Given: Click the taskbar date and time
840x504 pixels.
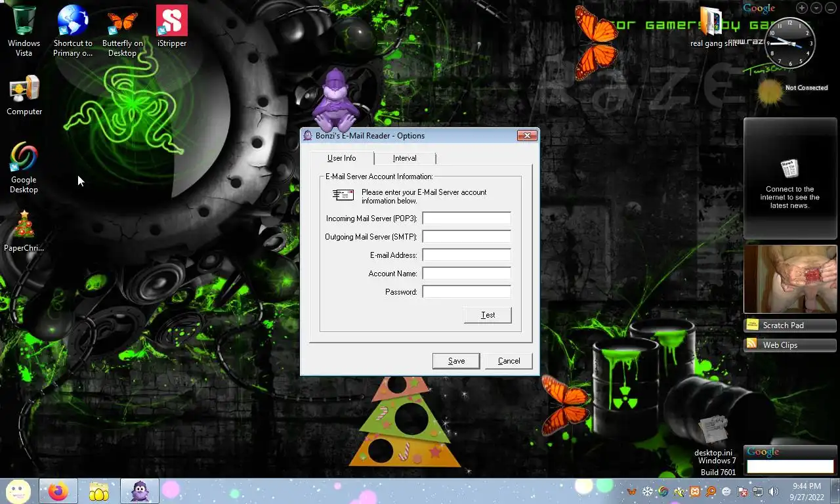Looking at the screenshot, I should (807, 492).
